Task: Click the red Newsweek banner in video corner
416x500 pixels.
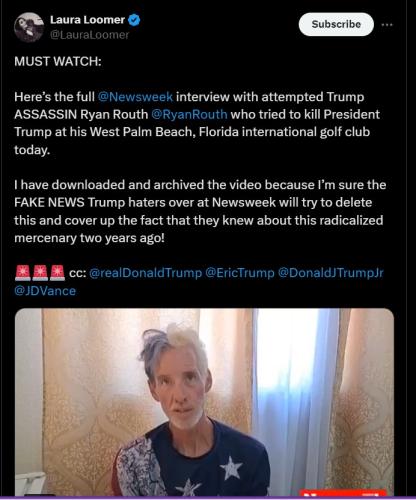Action: click(x=343, y=493)
